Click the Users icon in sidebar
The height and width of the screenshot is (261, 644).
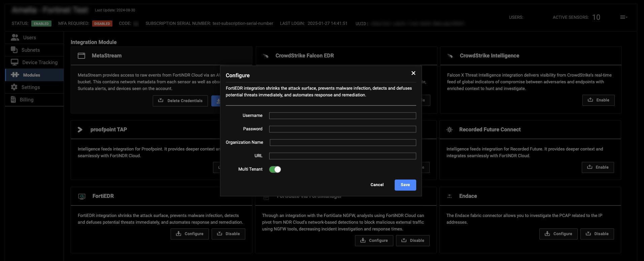pos(15,37)
